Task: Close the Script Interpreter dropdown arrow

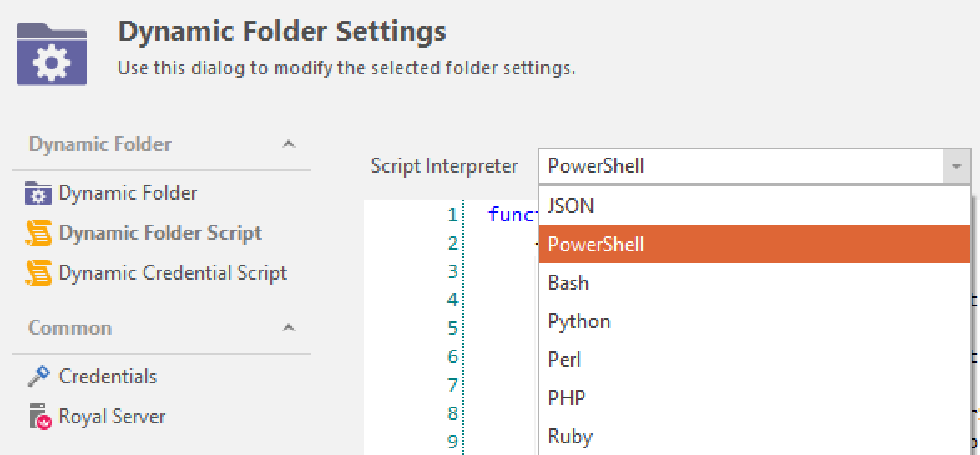Action: 957,167
